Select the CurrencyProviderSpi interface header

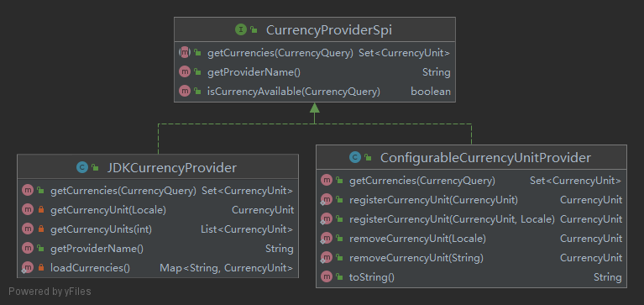(x=315, y=29)
